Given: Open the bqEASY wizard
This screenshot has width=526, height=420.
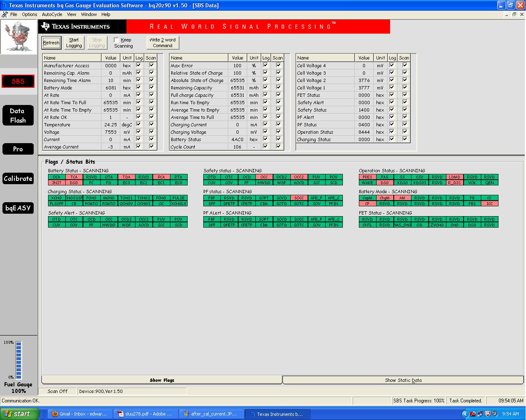Looking at the screenshot, I should 18,208.
